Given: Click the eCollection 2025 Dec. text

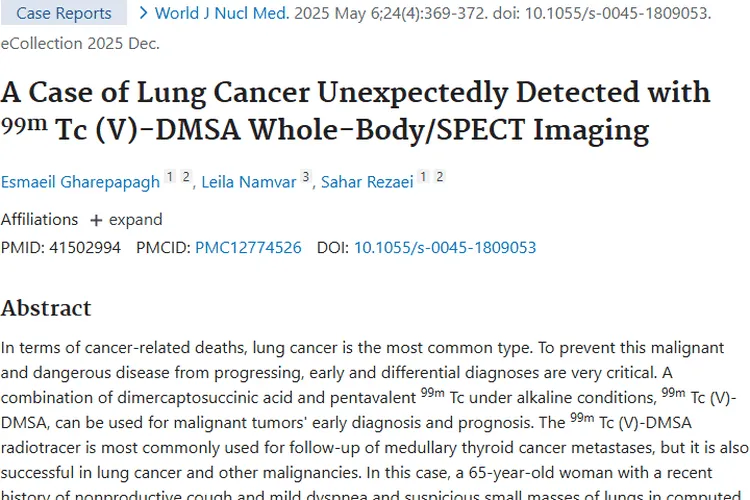Looking at the screenshot, I should pyautogui.click(x=80, y=43).
